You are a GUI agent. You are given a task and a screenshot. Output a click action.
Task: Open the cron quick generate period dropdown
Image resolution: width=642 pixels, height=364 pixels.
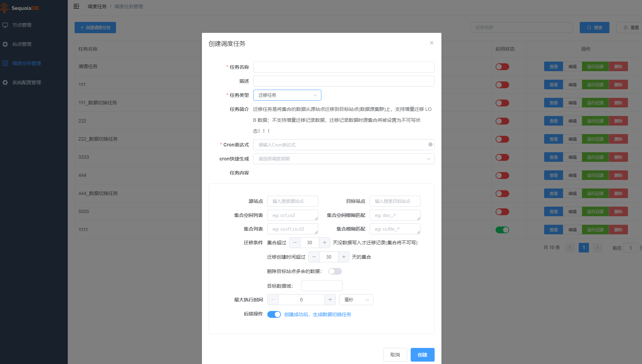click(344, 159)
